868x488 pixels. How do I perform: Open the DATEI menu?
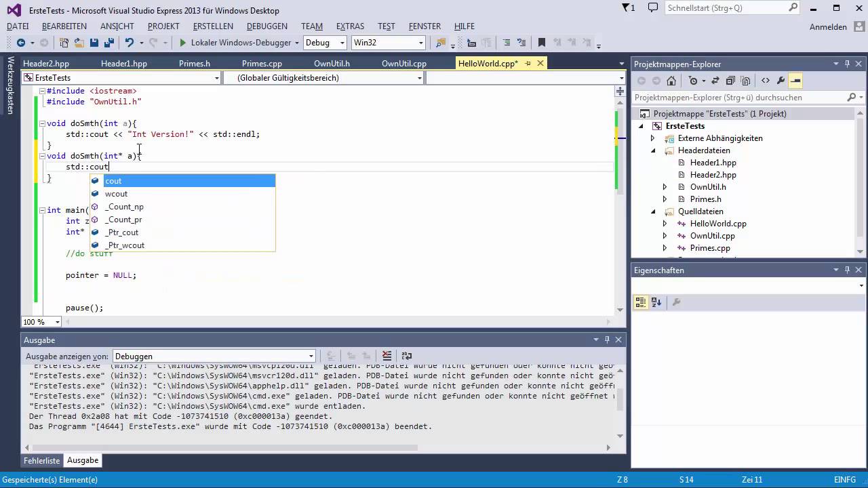pos(18,26)
